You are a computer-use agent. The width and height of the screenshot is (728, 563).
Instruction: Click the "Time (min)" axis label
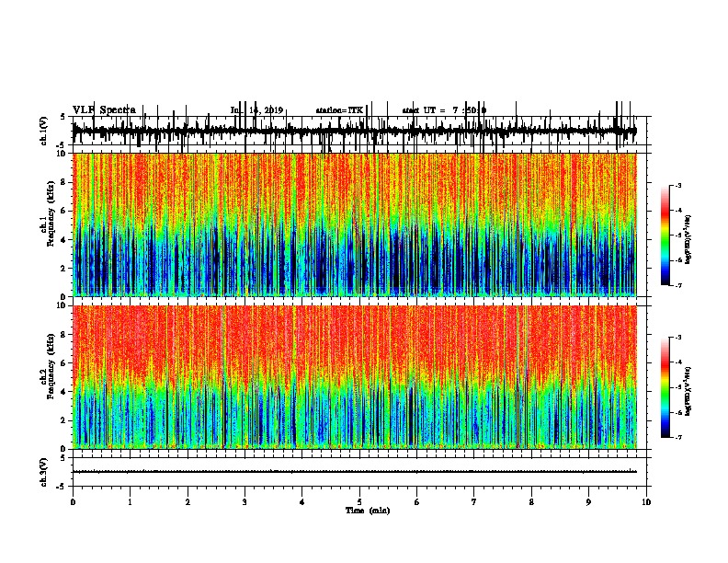[368, 511]
